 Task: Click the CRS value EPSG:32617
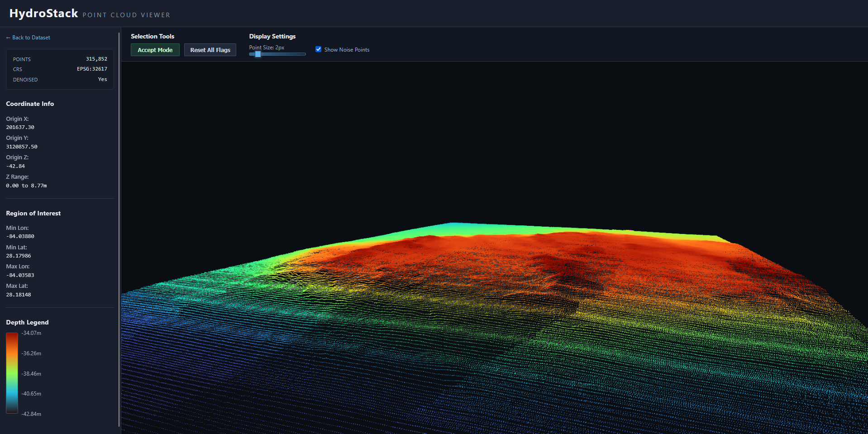point(92,69)
